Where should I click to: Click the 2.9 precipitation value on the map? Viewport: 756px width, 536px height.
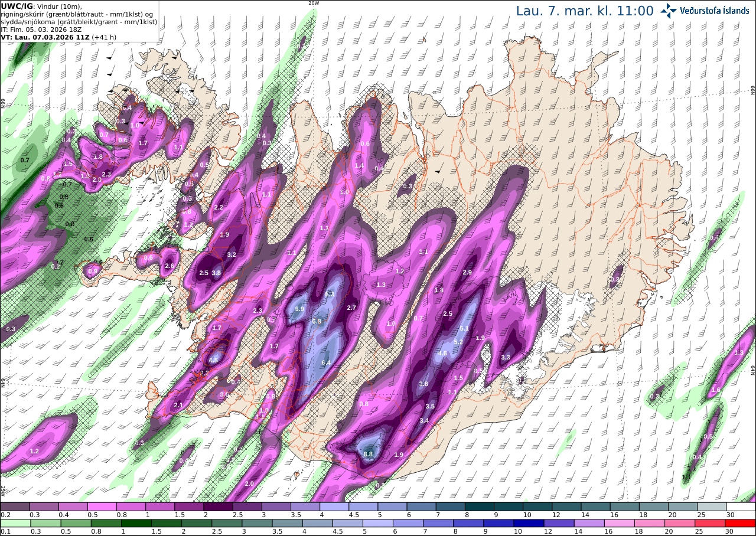(467, 272)
